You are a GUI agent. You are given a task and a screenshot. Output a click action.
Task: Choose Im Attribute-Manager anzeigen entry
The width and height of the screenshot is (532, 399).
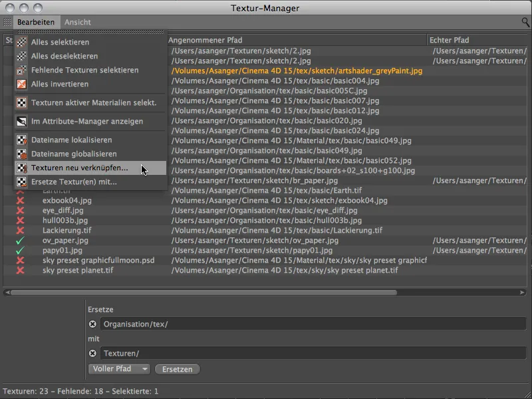click(x=90, y=121)
